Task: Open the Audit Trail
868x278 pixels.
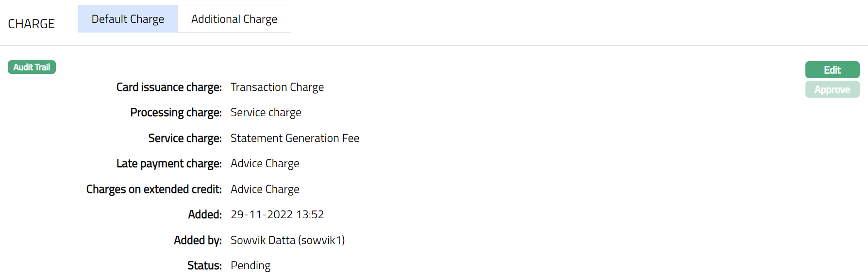Action: point(32,67)
